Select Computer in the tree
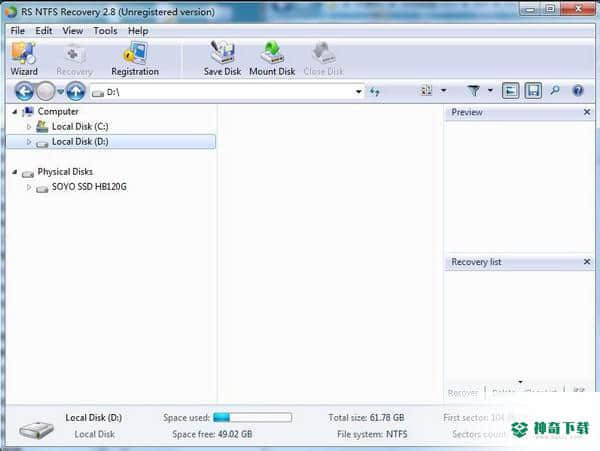This screenshot has width=600, height=451. 58,111
